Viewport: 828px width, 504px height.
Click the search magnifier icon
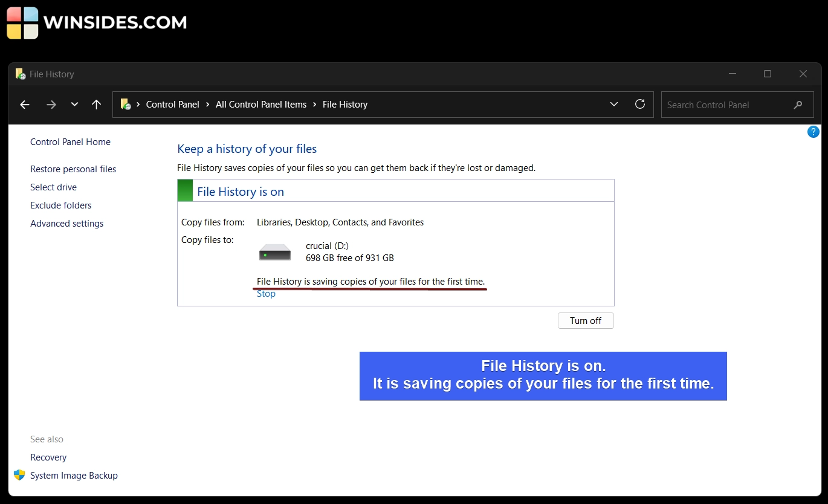click(x=798, y=105)
